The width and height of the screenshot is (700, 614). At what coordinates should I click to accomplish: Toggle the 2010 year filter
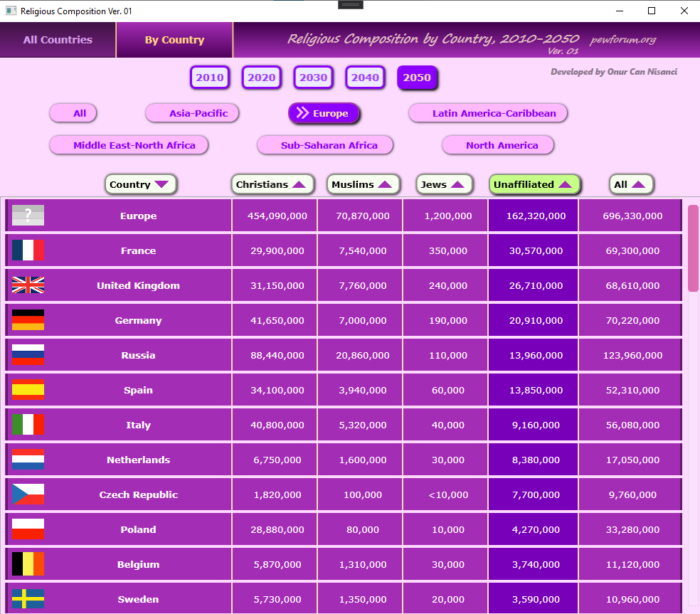tap(210, 78)
